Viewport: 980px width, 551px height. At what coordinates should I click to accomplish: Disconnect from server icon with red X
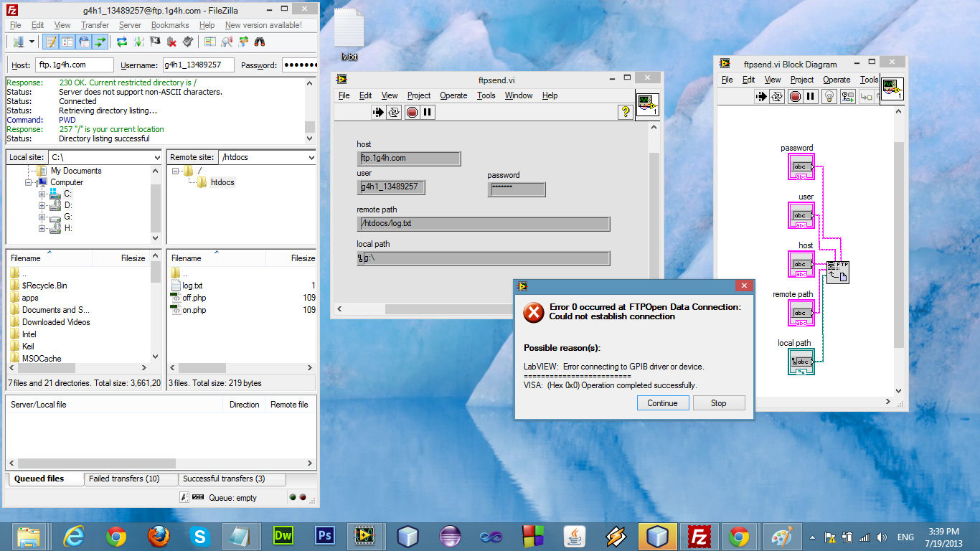tap(171, 42)
